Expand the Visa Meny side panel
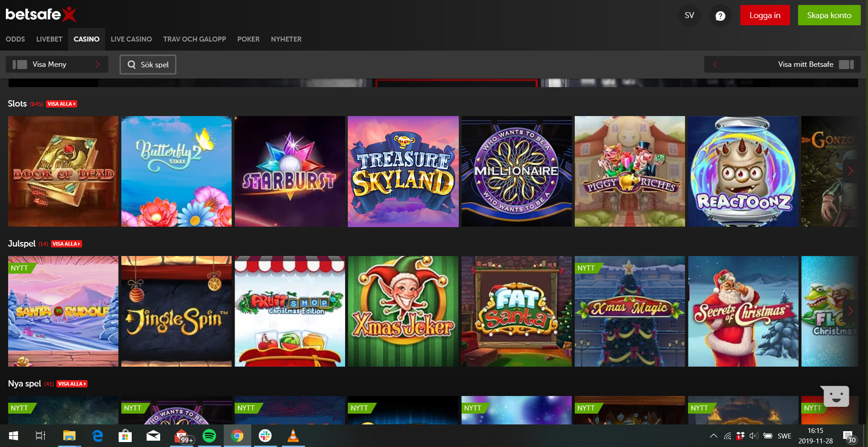Image resolution: width=868 pixels, height=447 pixels. pos(57,64)
